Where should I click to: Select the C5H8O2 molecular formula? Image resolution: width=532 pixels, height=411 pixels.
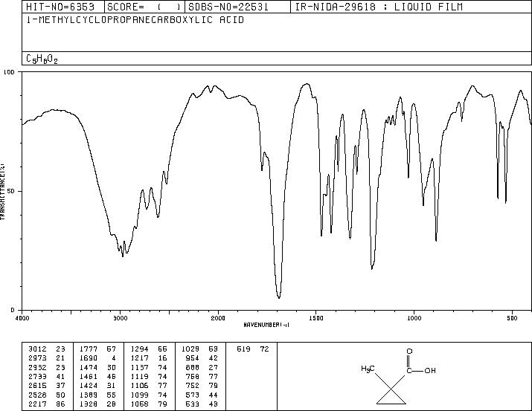point(42,59)
